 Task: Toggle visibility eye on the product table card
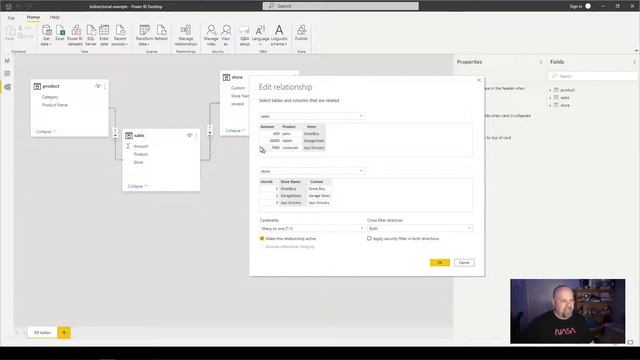tap(98, 86)
